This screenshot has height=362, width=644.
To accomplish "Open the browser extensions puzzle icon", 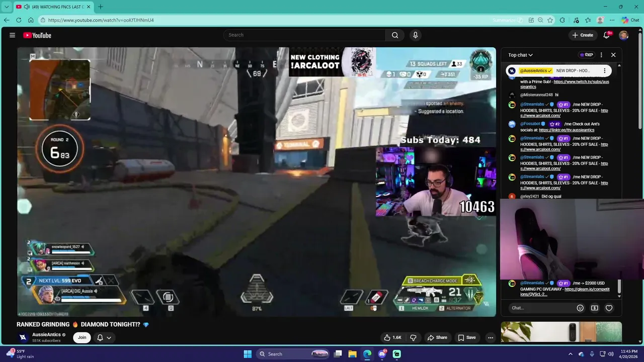I will click(562, 20).
